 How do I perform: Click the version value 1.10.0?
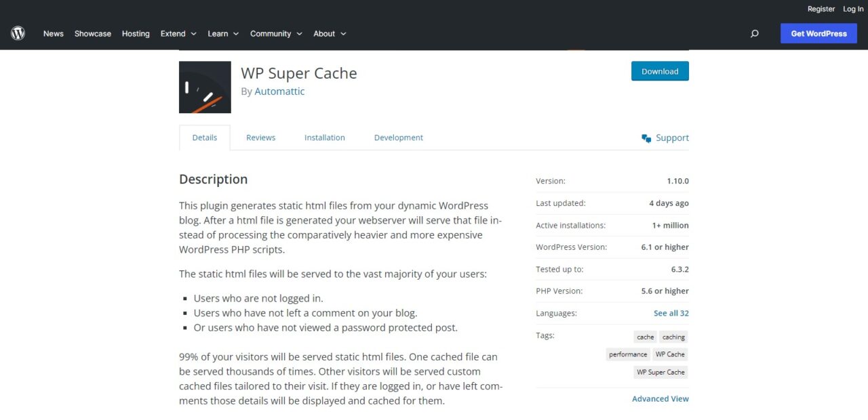point(677,181)
